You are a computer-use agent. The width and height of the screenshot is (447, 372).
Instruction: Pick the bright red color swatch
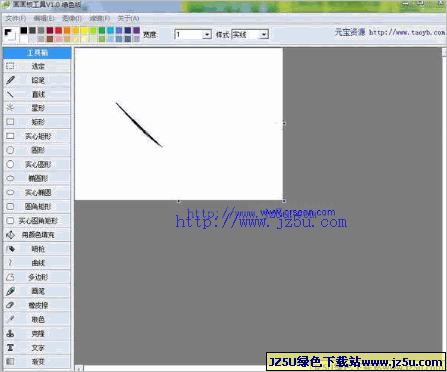(x=58, y=30)
